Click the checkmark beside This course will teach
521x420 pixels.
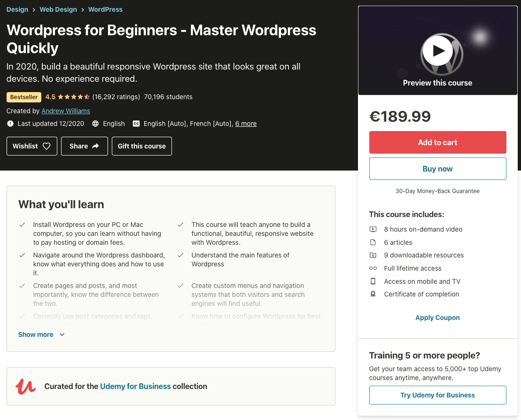click(x=180, y=225)
